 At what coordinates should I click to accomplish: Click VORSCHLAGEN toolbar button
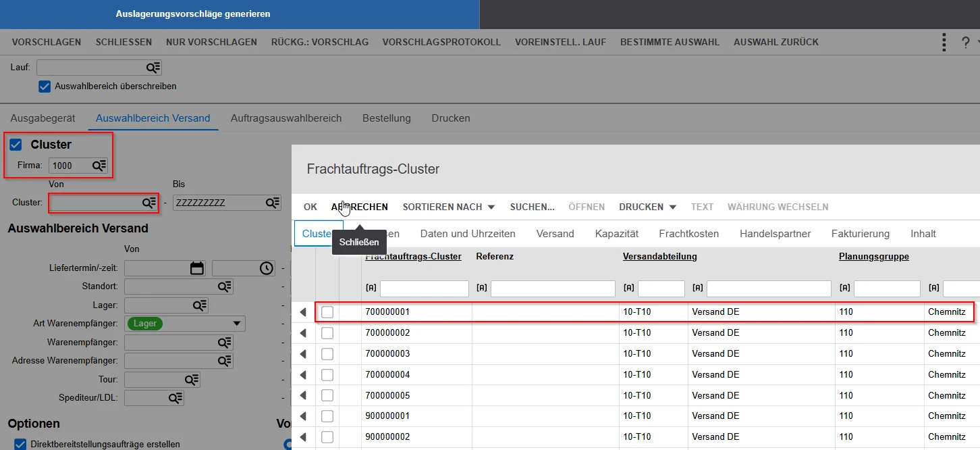47,42
